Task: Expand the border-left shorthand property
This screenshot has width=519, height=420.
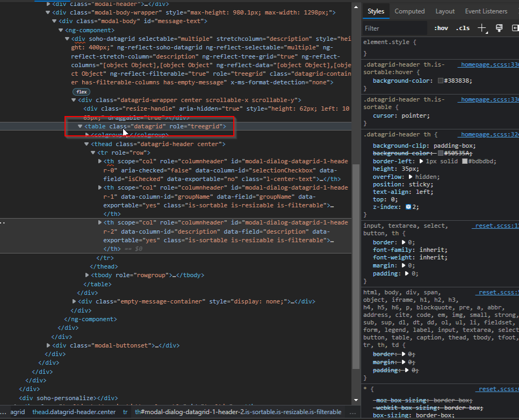Action: click(x=421, y=162)
